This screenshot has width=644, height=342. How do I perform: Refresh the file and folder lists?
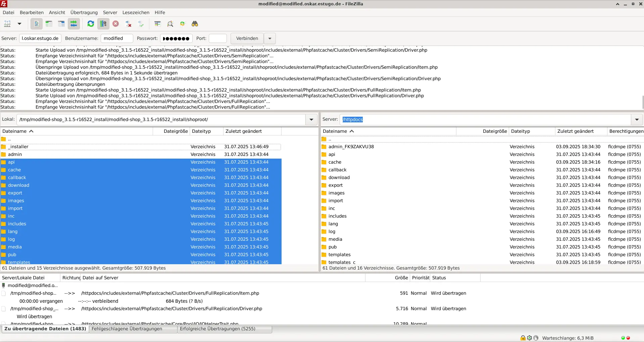click(x=91, y=24)
